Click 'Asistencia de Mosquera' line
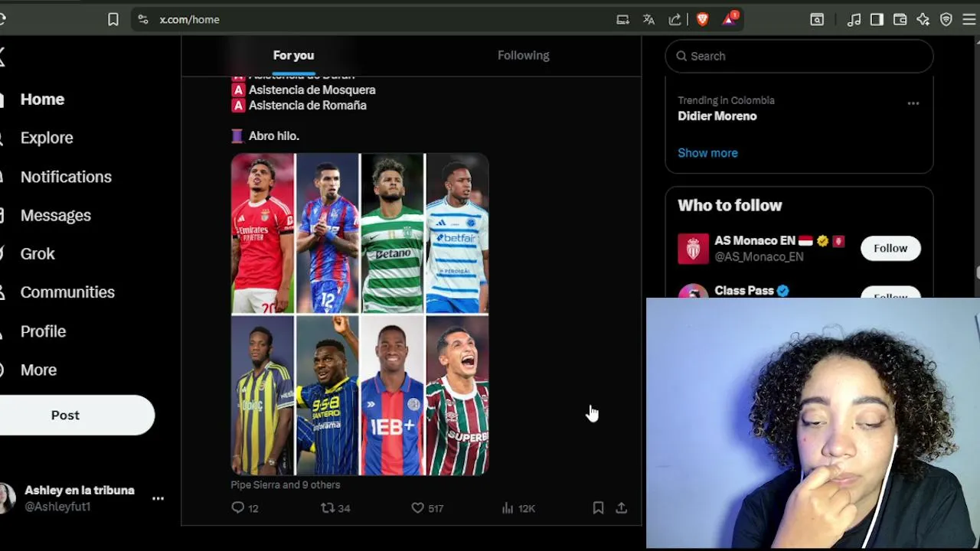980x551 pixels. [x=312, y=90]
